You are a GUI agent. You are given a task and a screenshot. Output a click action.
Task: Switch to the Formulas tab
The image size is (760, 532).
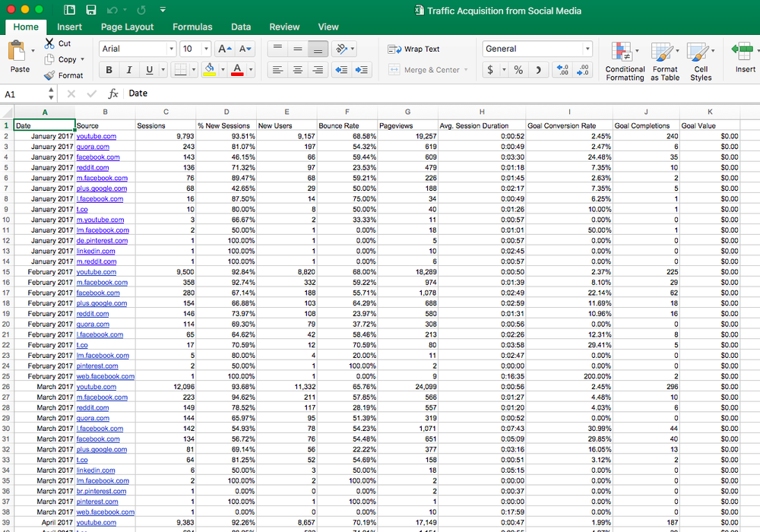click(192, 27)
